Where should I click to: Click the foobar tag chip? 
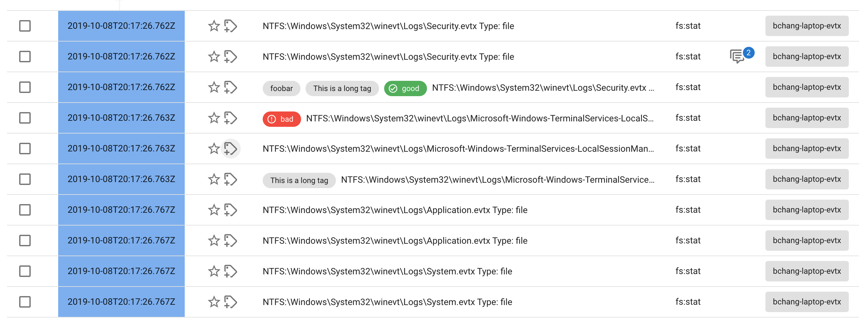281,88
